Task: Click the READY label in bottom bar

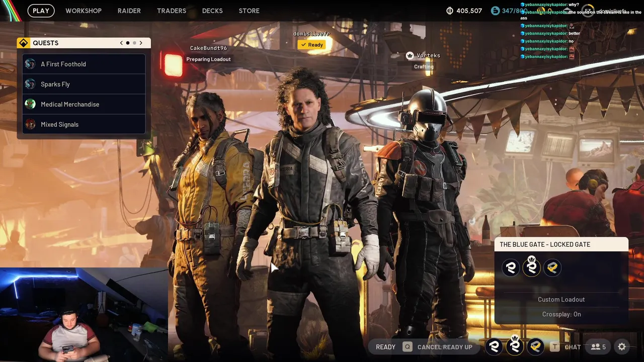Action: [x=385, y=347]
